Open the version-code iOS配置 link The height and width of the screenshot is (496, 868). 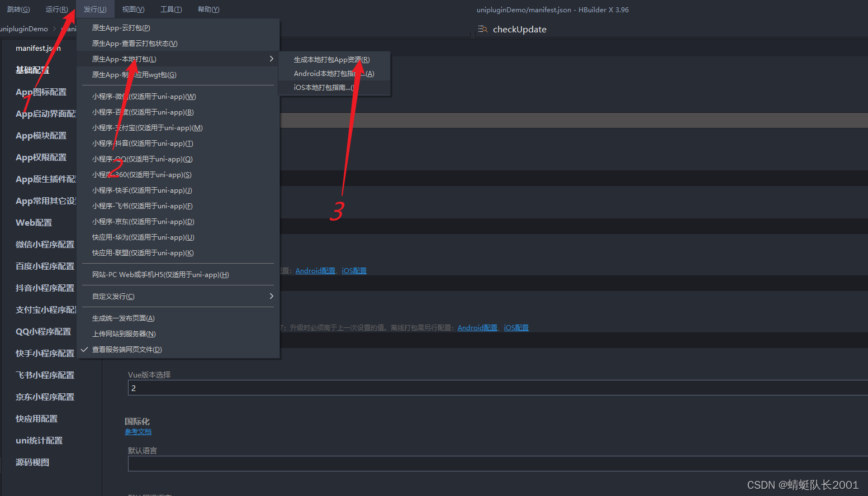click(x=516, y=328)
